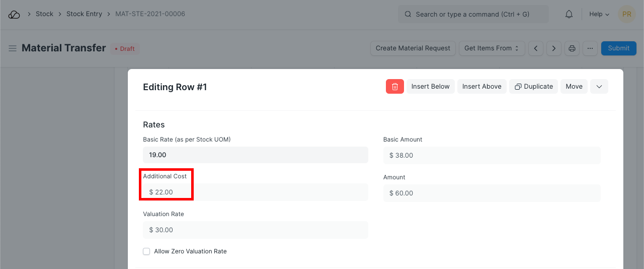
Task: Duplicate the current row
Action: pyautogui.click(x=533, y=87)
